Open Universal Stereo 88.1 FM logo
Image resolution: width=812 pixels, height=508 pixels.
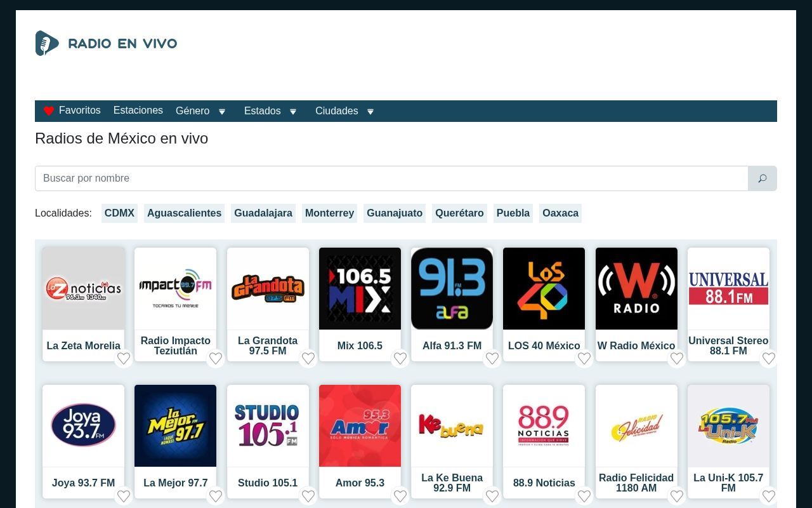(728, 288)
